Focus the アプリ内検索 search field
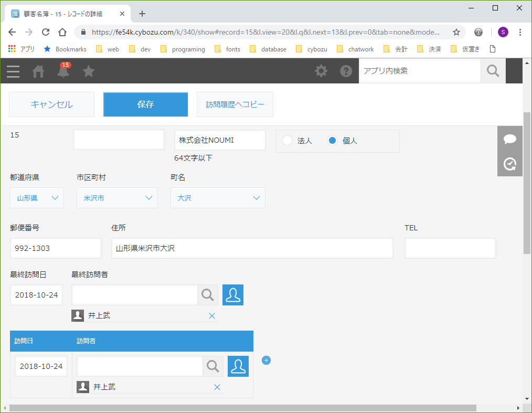The width and height of the screenshot is (532, 413). (x=420, y=71)
